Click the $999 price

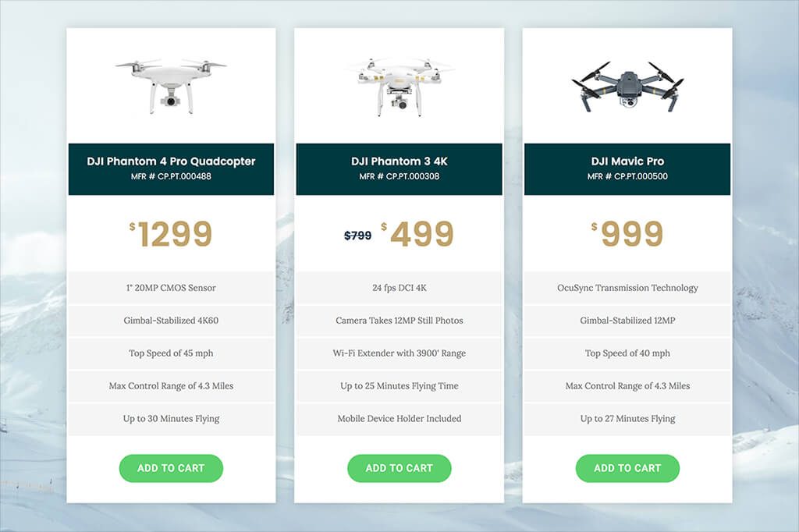click(x=629, y=234)
